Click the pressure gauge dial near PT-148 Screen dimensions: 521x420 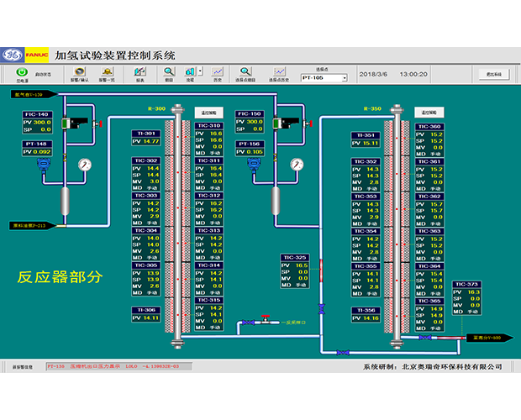(85, 165)
